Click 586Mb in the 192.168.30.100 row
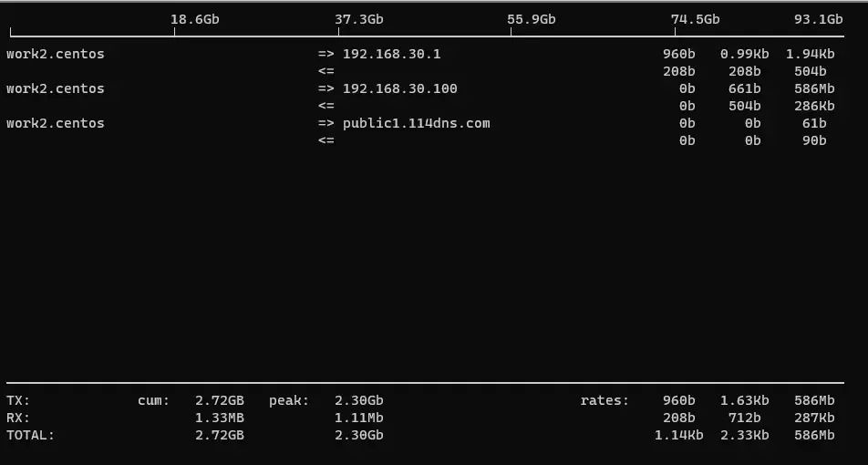This screenshot has height=465, width=868. 814,88
